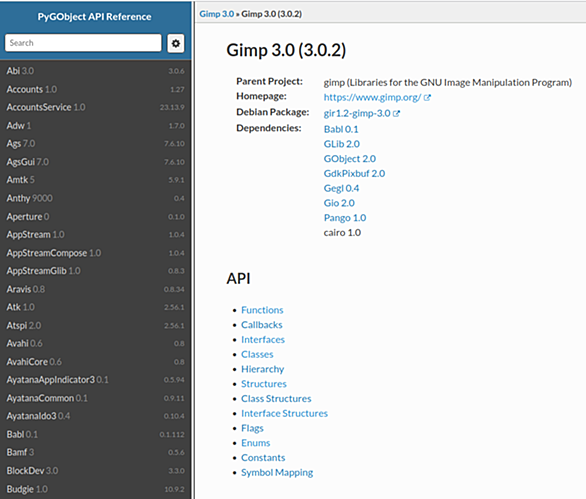Open the https://www.gimp.org/ homepage link

[x=372, y=98]
